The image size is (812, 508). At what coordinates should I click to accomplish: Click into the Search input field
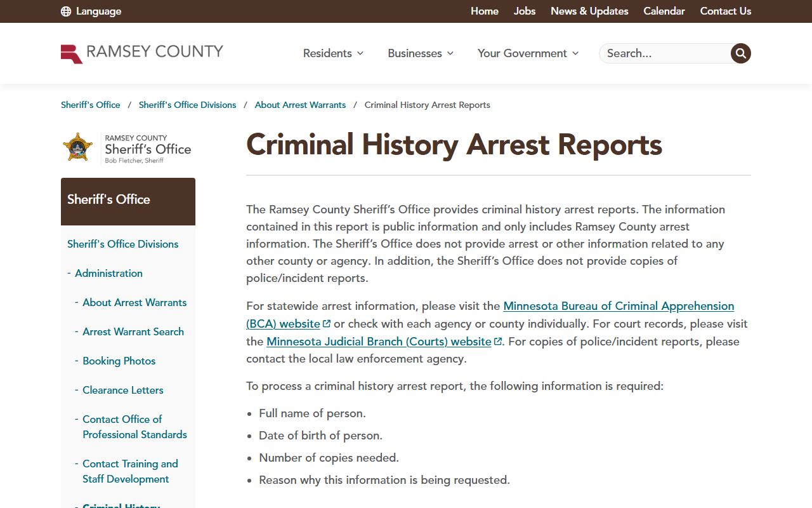pos(665,53)
